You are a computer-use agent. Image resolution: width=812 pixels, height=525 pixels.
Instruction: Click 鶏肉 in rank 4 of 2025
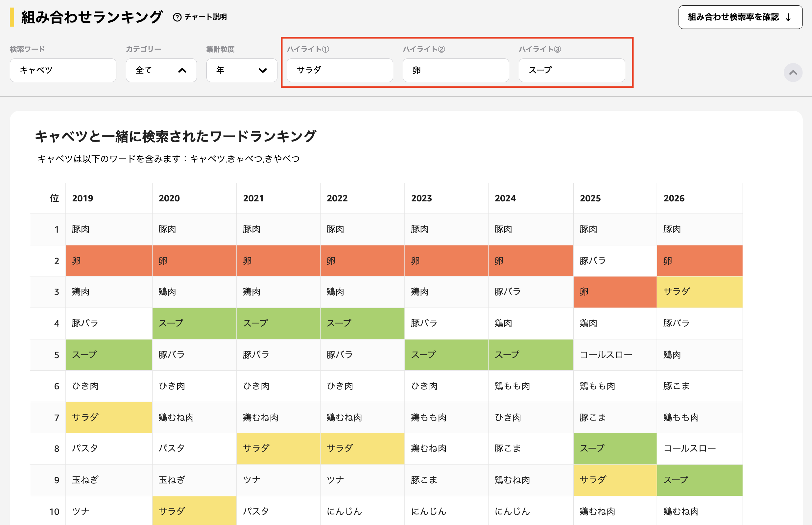tap(589, 323)
